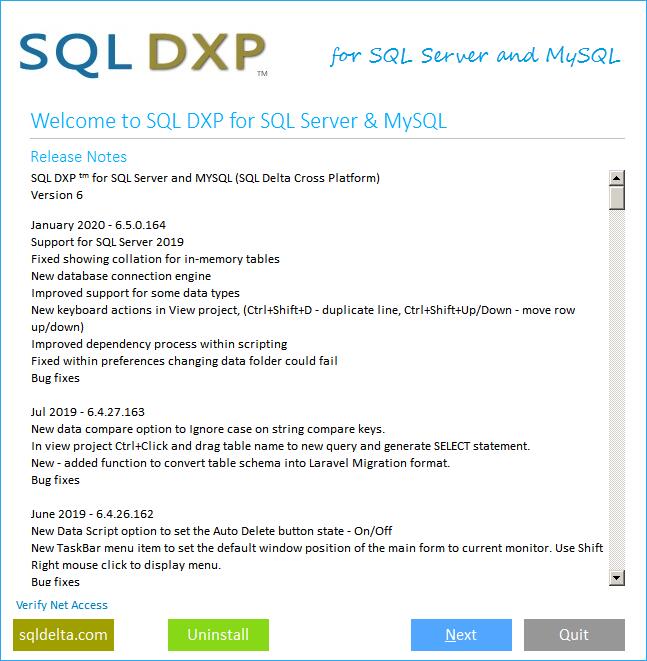Click 'Right mouse click to display menu.' line
Screen dimensions: 647x661
126,565
